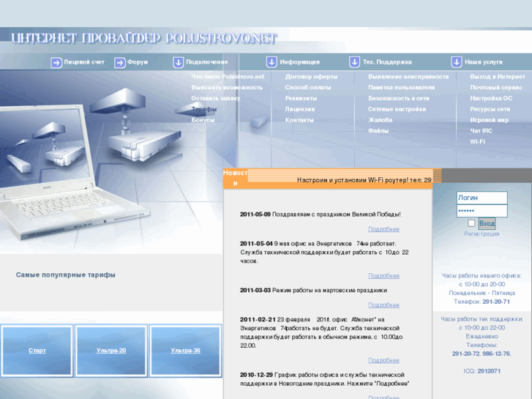Click the down-arrow icon beside Наши услуги

457,62
